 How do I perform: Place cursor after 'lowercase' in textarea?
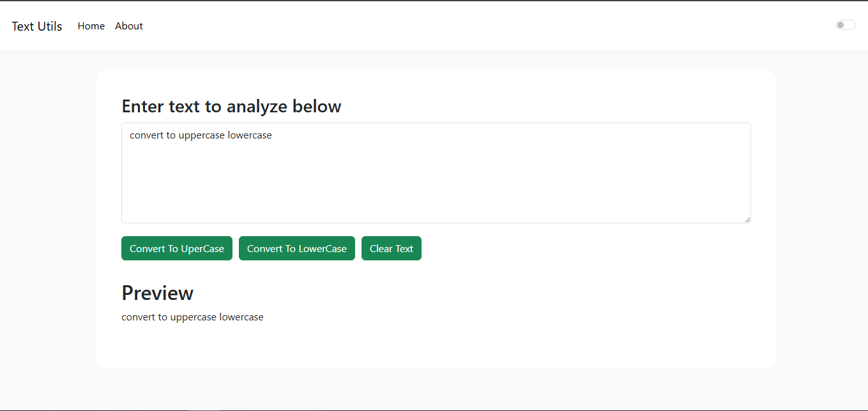(273, 135)
